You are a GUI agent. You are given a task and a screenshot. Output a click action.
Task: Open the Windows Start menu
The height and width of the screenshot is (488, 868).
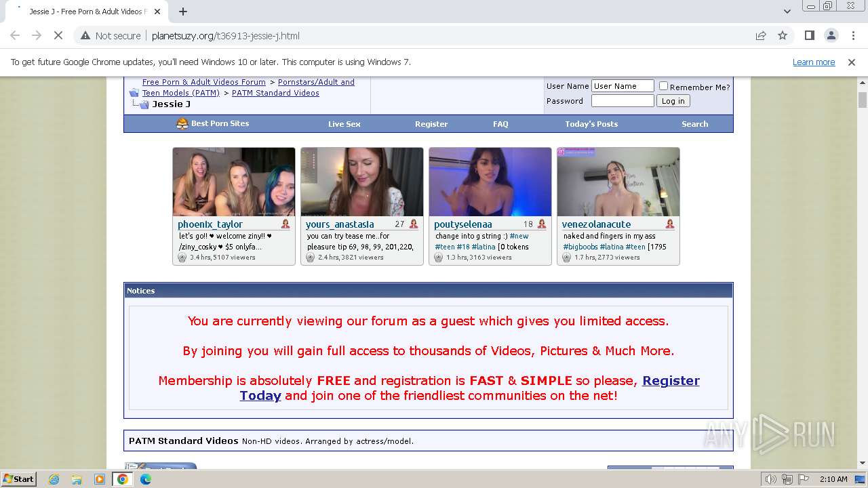pos(18,479)
